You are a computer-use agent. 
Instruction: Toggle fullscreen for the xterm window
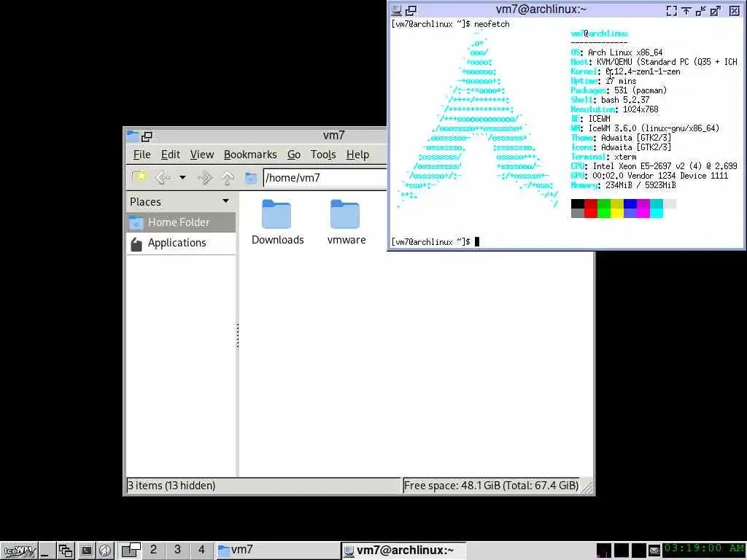tap(672, 10)
